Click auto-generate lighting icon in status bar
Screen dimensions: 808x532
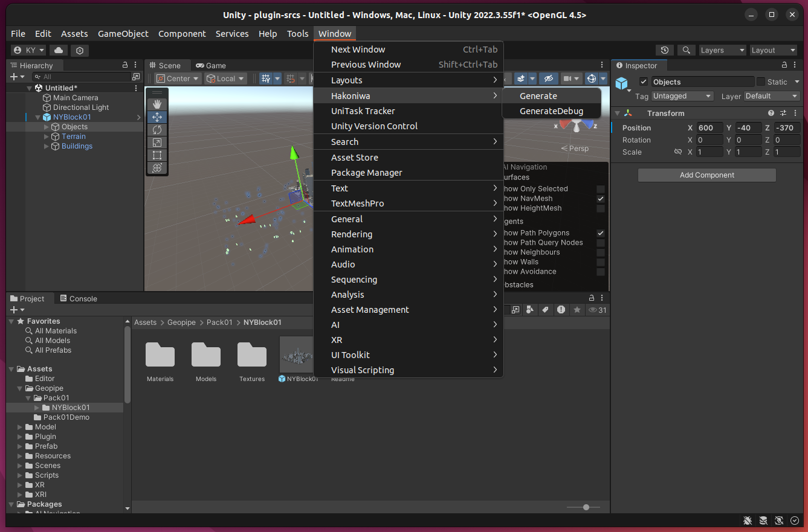tap(779, 521)
